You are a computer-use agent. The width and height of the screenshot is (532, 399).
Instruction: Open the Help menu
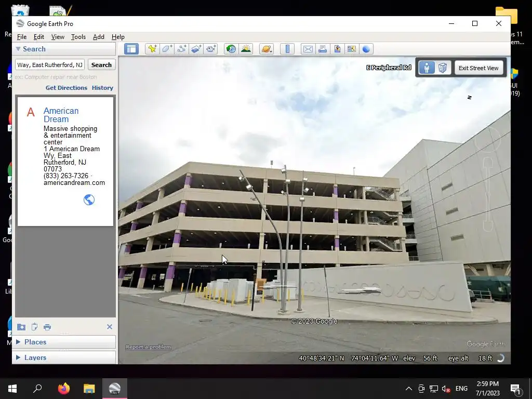coord(118,37)
